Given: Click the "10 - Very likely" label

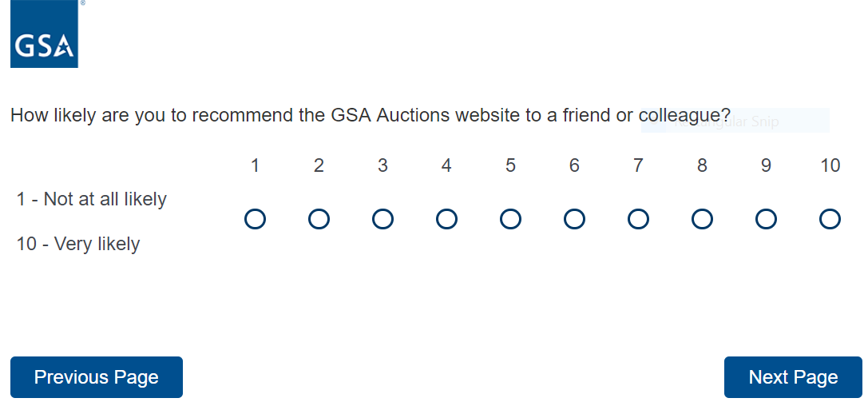Looking at the screenshot, I should pyautogui.click(x=78, y=244).
